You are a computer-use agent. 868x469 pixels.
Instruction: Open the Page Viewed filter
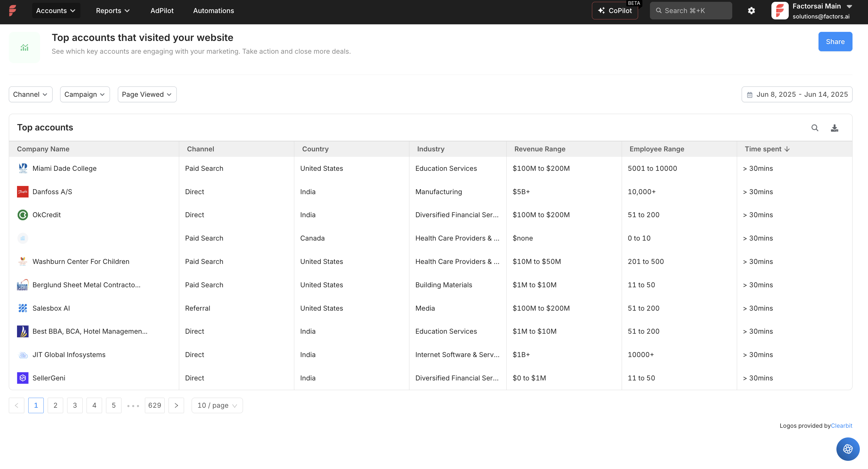[x=147, y=94]
